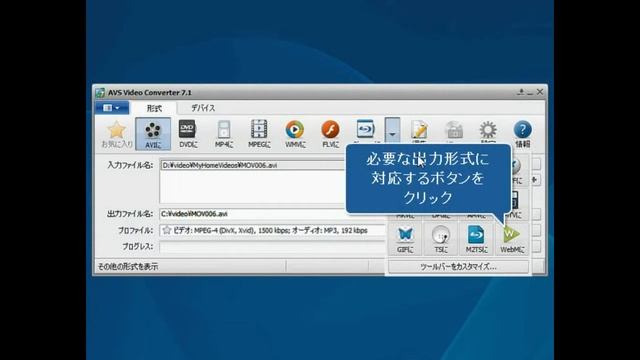640x360 pixels.
Task: Click the input file path D:\video\MyHomeVideos\MOV006.avi
Action: [x=220, y=165]
